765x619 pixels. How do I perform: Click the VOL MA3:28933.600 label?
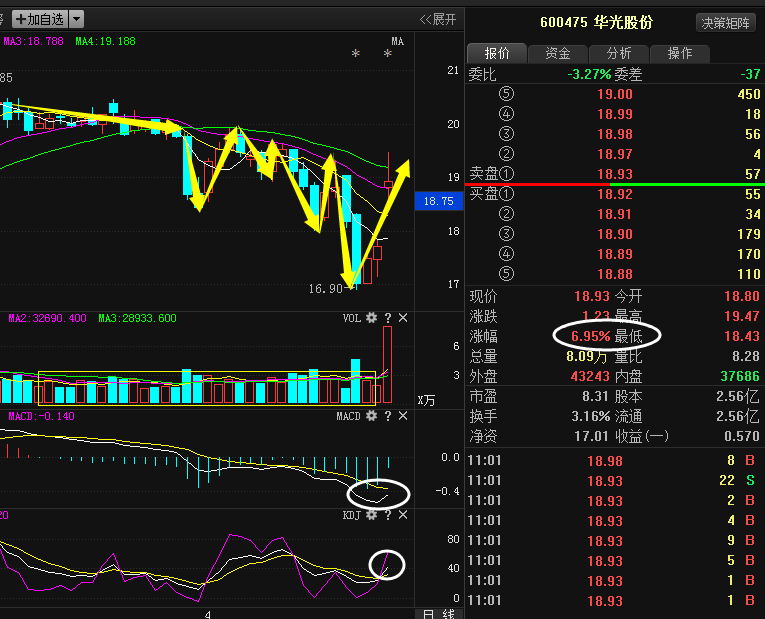click(x=138, y=318)
